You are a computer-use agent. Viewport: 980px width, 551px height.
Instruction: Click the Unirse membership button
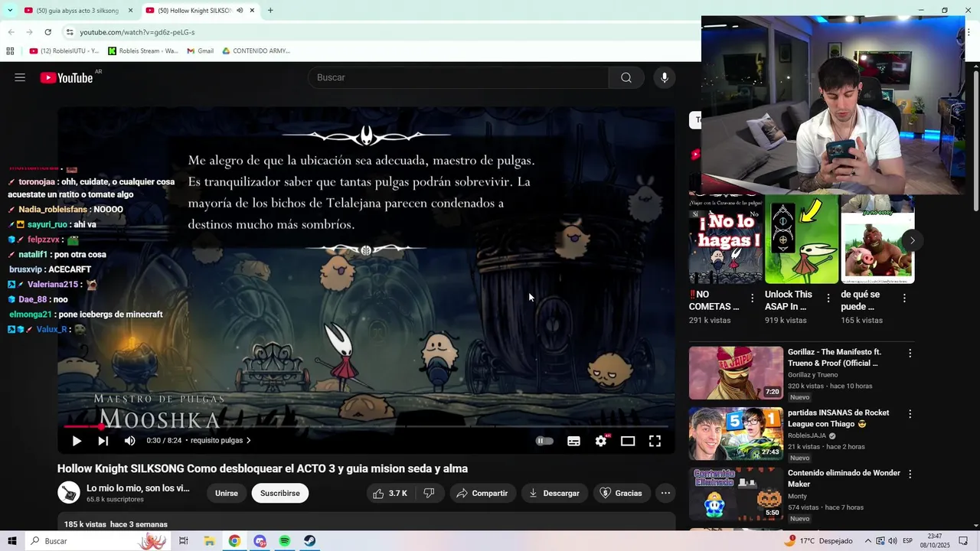[227, 494]
